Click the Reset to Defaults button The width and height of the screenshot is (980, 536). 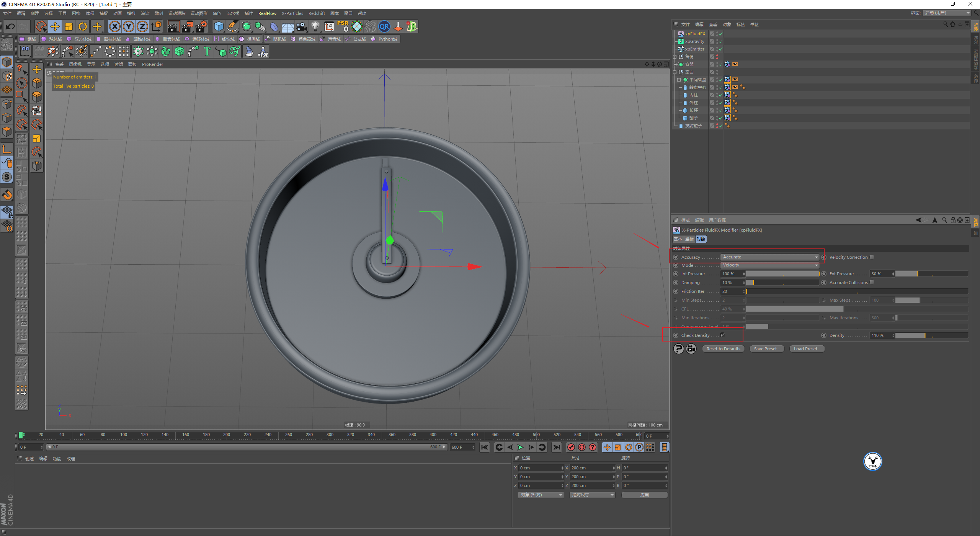(x=723, y=349)
